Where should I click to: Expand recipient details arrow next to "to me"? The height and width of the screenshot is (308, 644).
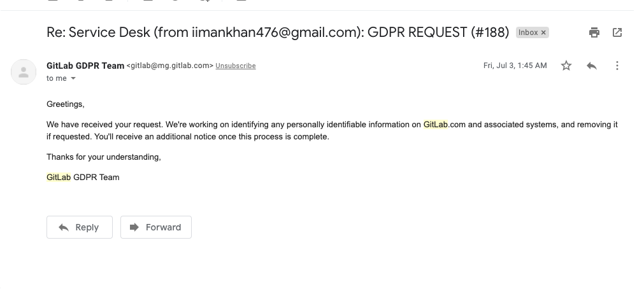coord(73,78)
